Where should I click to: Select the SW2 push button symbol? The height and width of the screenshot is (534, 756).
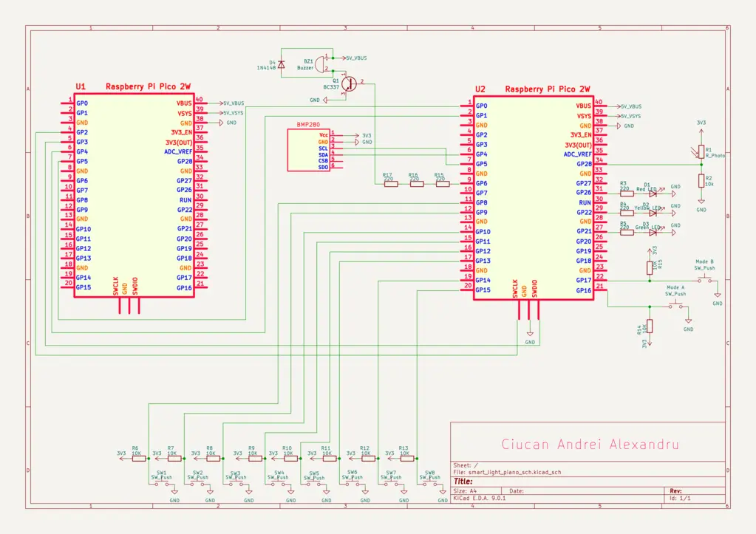[197, 484]
